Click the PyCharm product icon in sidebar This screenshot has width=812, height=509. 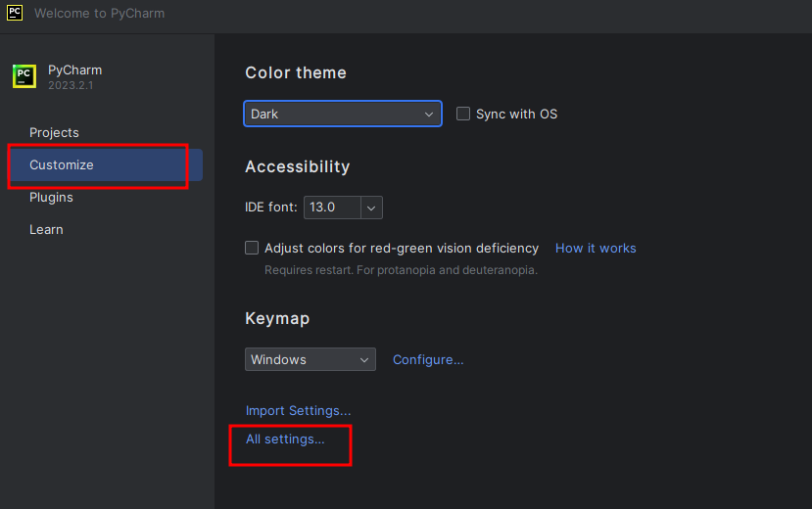click(x=24, y=76)
